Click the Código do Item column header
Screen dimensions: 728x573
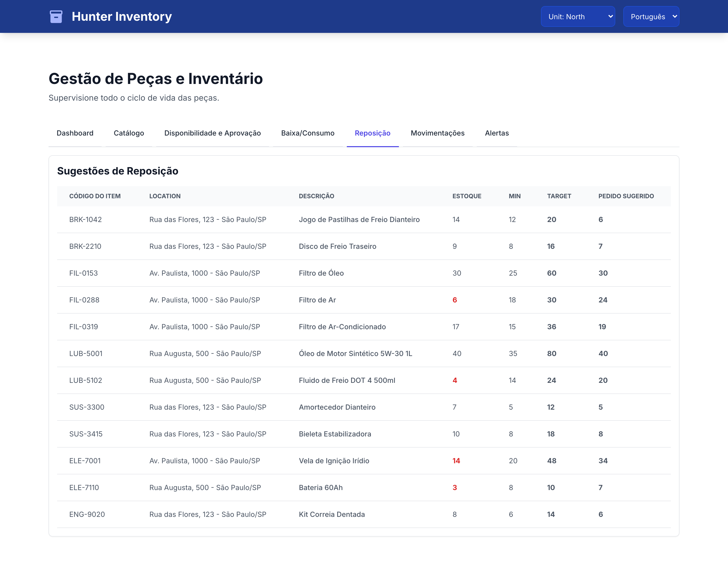tap(95, 196)
